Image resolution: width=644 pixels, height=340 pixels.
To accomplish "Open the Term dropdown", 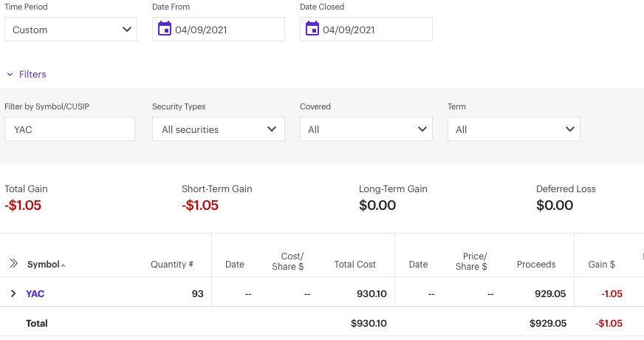I will click(x=514, y=129).
